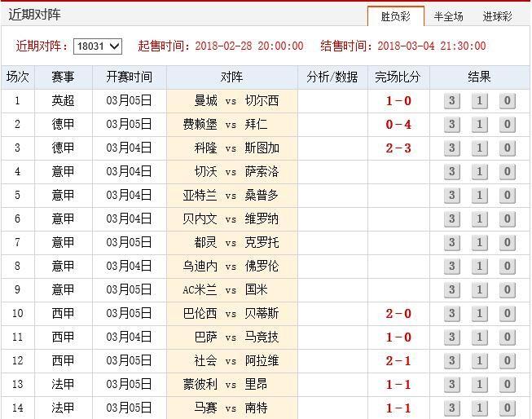Select result 0 for 科隆 vs 斯图加

point(508,148)
